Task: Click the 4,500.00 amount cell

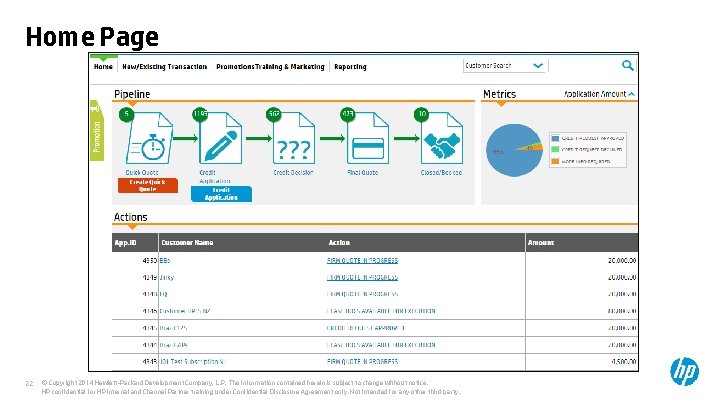Action: click(x=624, y=362)
